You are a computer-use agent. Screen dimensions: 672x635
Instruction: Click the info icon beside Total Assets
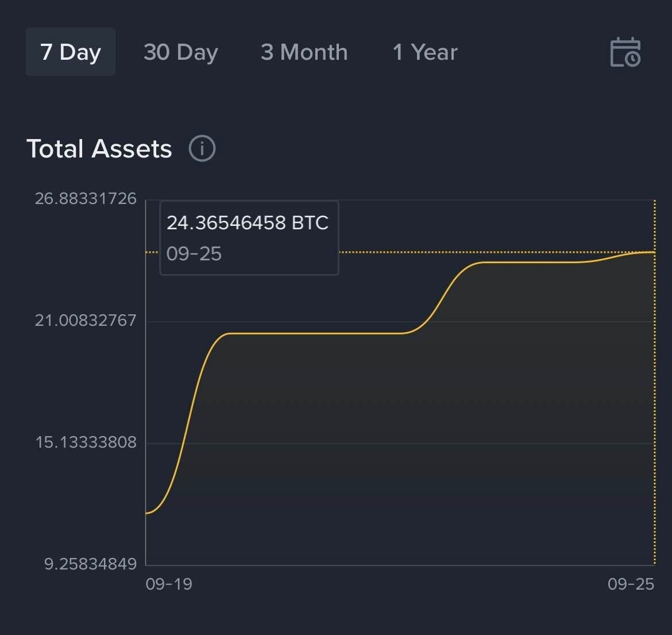pos(202,149)
